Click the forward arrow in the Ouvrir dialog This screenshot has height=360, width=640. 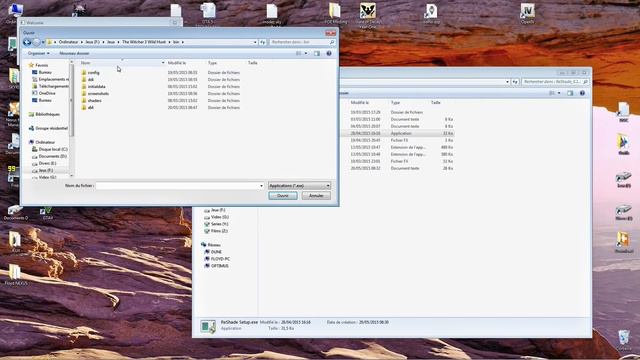[36, 42]
